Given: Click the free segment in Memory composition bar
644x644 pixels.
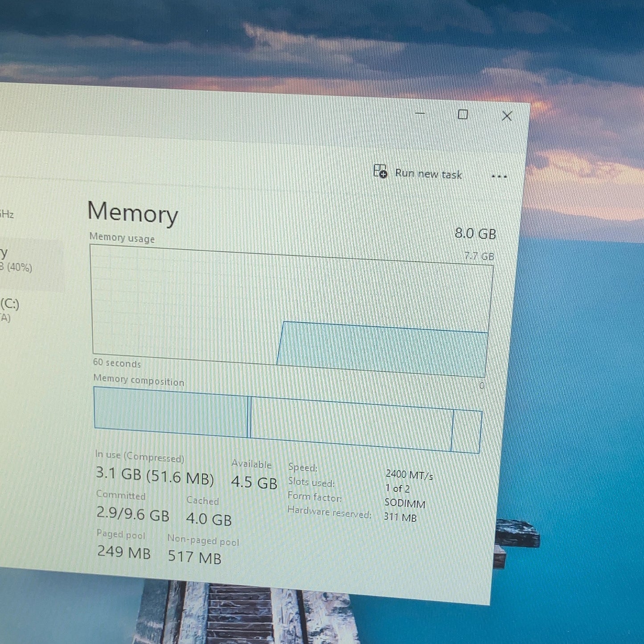Looking at the screenshot, I should [466, 432].
